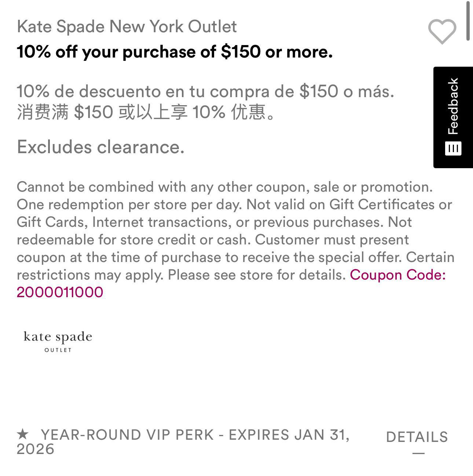Click the list icon on the Feedback tab

point(453,148)
